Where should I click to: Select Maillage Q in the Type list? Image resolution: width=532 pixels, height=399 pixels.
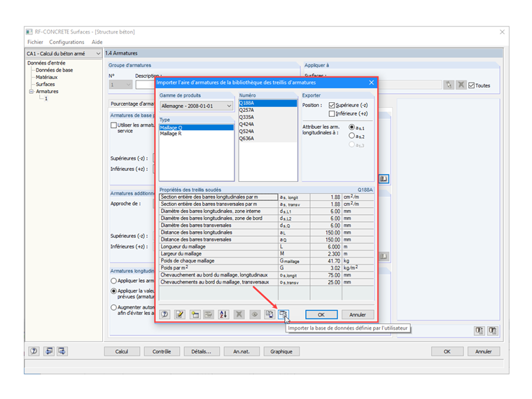pyautogui.click(x=197, y=127)
